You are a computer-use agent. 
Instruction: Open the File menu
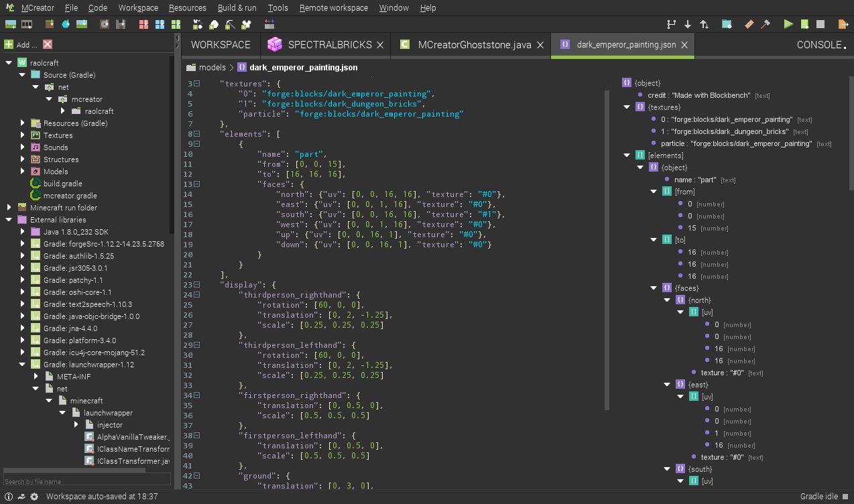pos(72,8)
